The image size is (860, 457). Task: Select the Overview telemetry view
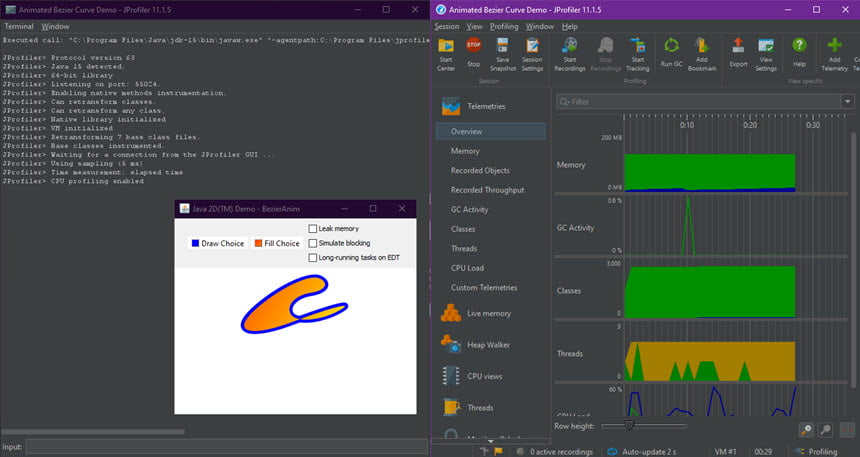coord(490,132)
